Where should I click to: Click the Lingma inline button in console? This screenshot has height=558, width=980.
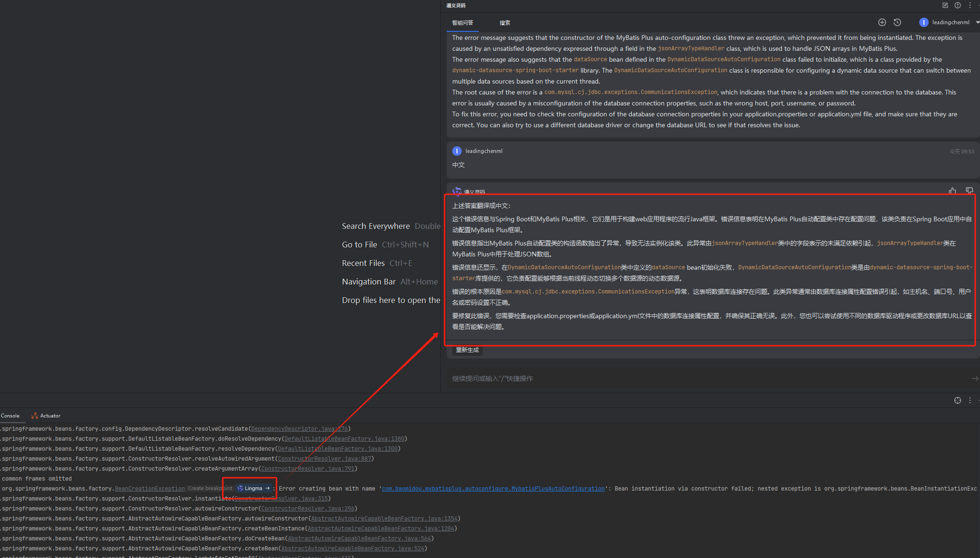[254, 488]
